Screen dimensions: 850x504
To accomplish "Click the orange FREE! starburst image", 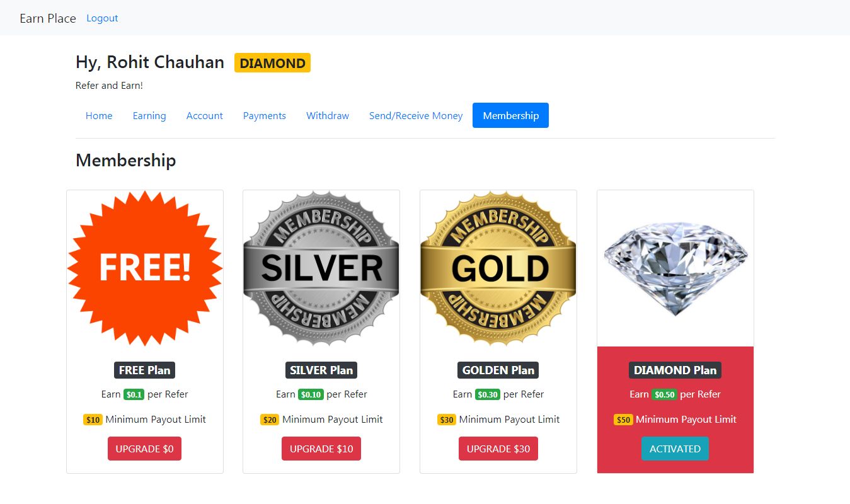I will click(145, 268).
